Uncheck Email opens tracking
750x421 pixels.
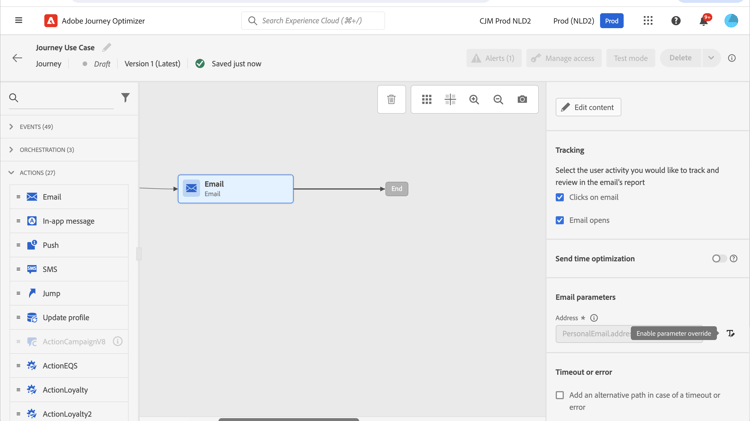coord(560,220)
